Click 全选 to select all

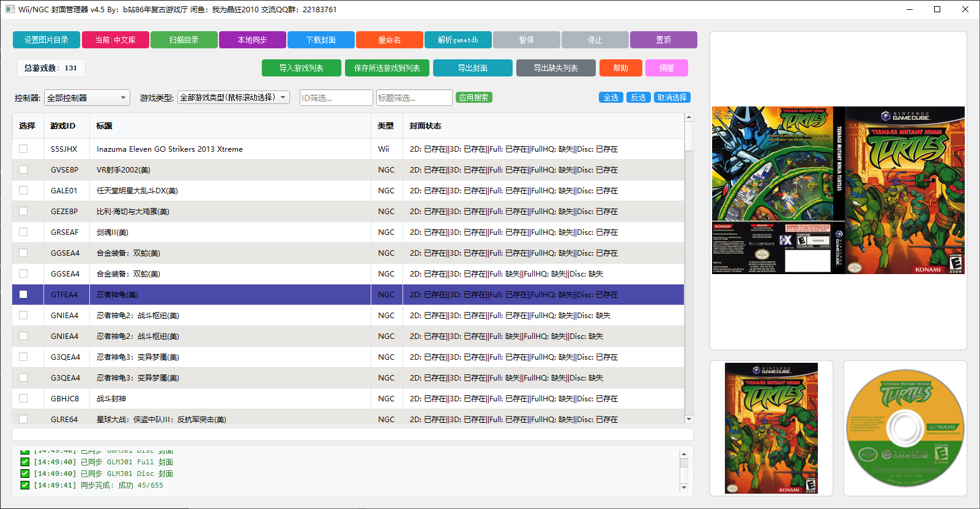[x=611, y=97]
